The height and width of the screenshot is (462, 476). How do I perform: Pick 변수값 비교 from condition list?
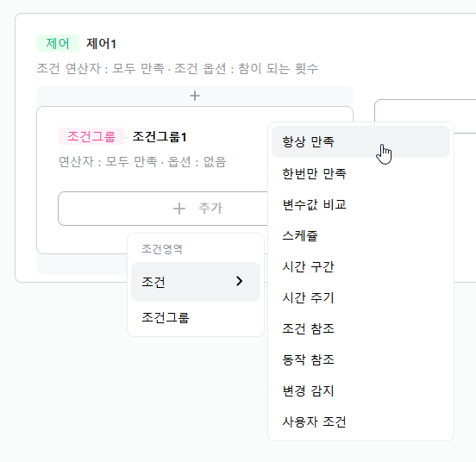360,204
